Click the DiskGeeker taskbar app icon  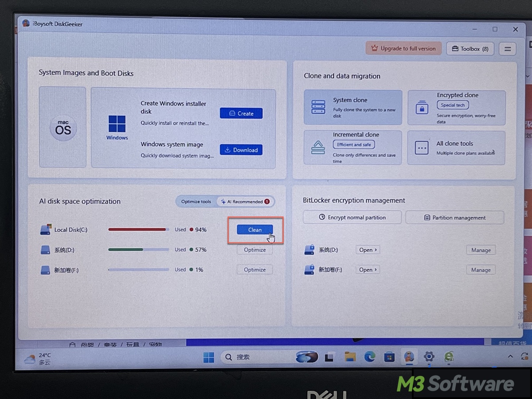pyautogui.click(x=409, y=356)
